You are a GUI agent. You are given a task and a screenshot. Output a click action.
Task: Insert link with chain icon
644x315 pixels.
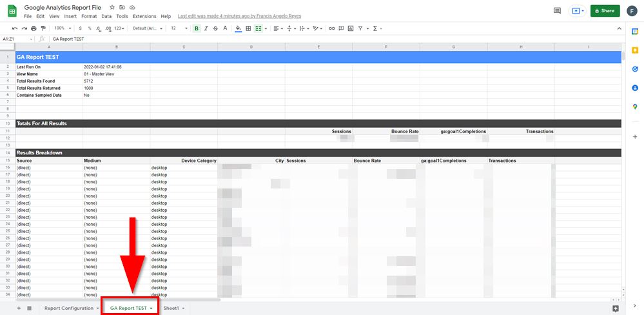click(331, 28)
